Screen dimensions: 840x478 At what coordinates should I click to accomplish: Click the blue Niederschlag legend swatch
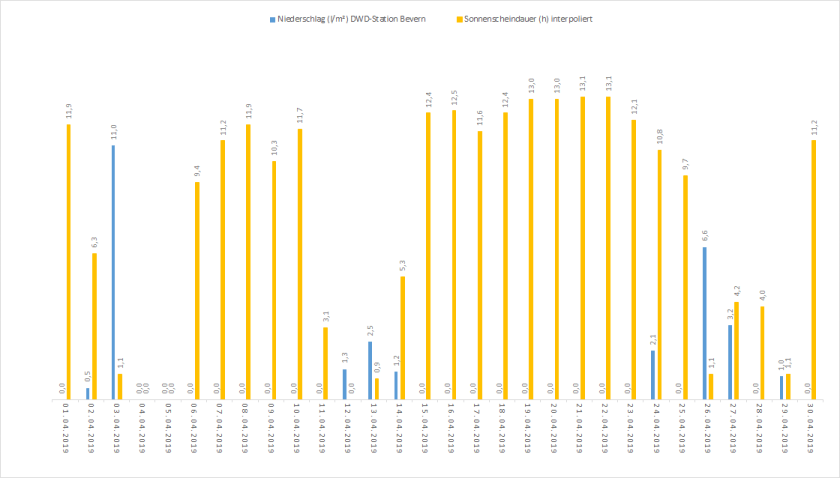pos(271,19)
